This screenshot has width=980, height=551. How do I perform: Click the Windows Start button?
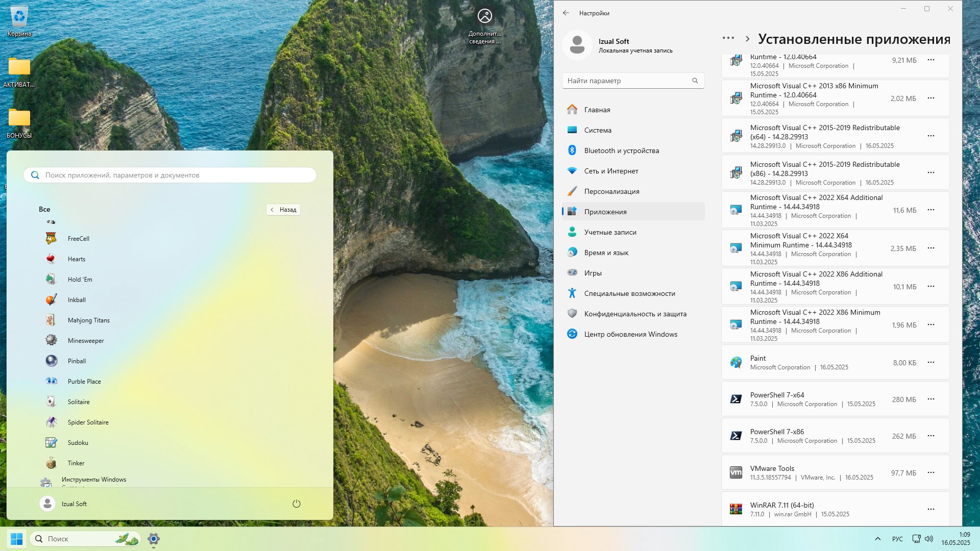point(16,539)
